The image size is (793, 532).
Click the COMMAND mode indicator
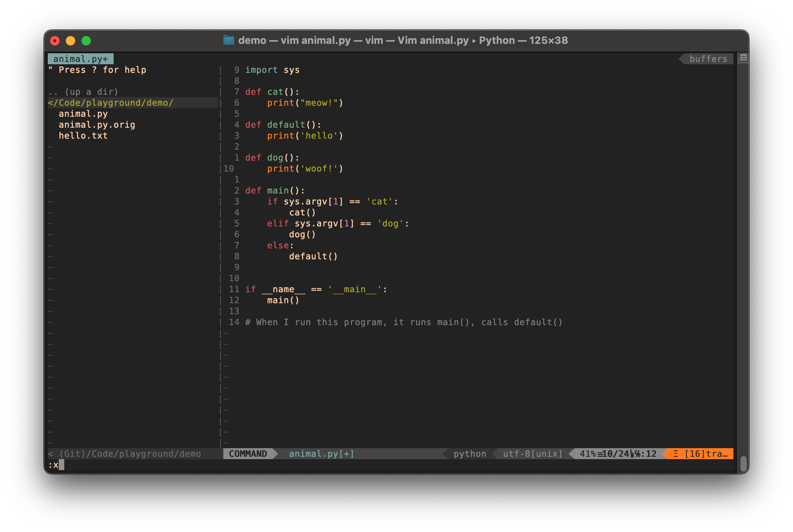point(248,454)
